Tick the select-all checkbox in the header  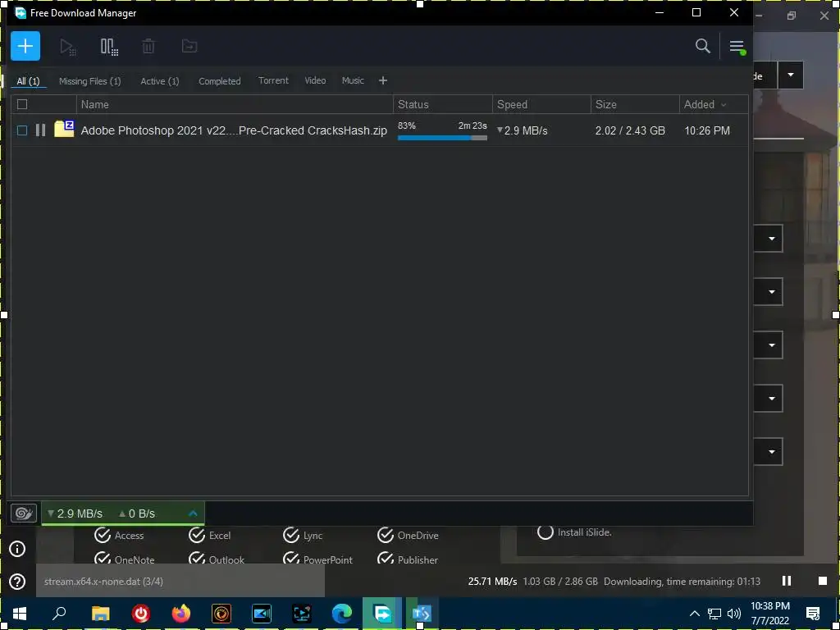(x=22, y=104)
